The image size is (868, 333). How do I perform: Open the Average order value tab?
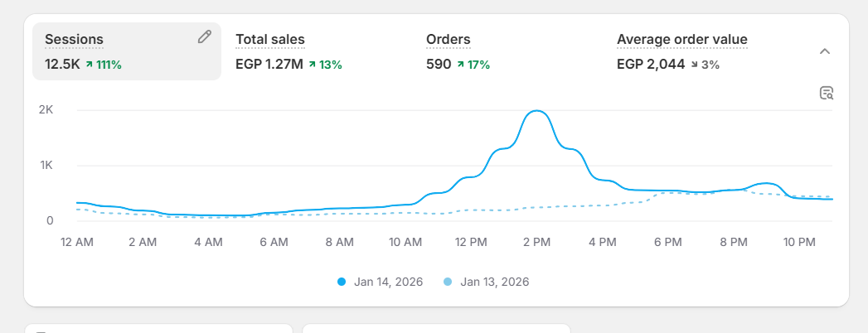tap(681, 39)
